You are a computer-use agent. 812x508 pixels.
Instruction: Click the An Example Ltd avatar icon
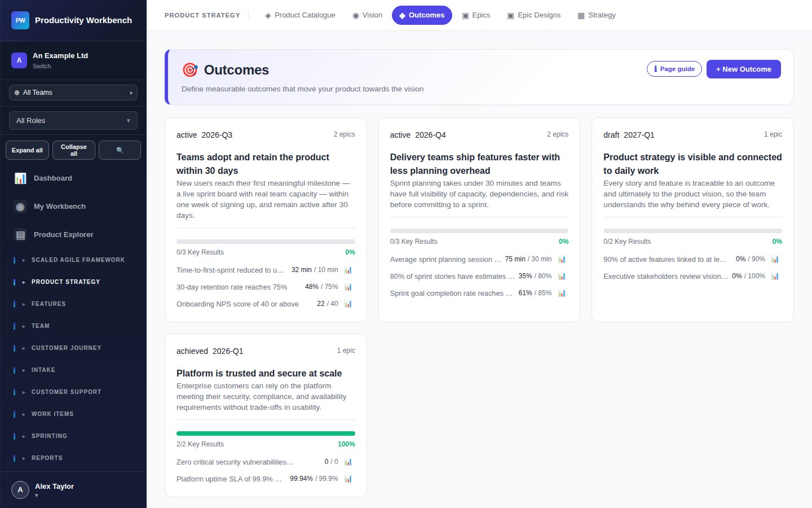19,60
